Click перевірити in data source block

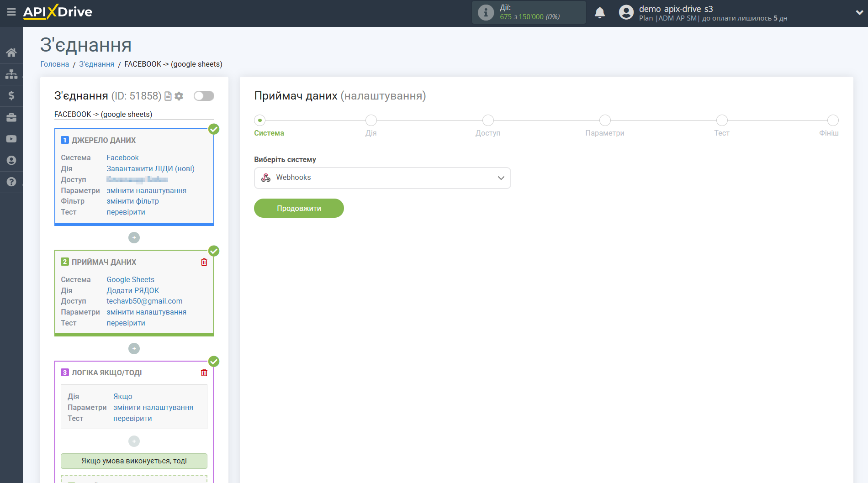coord(126,212)
